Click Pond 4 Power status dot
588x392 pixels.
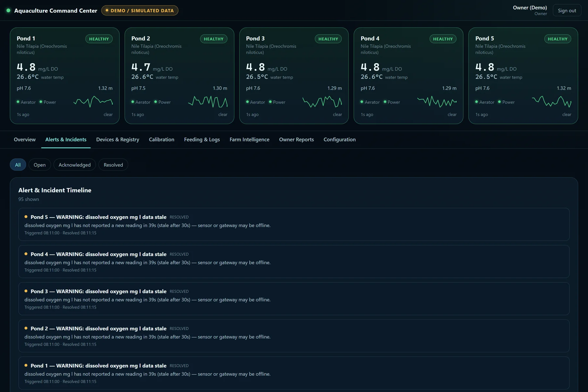[x=385, y=102]
